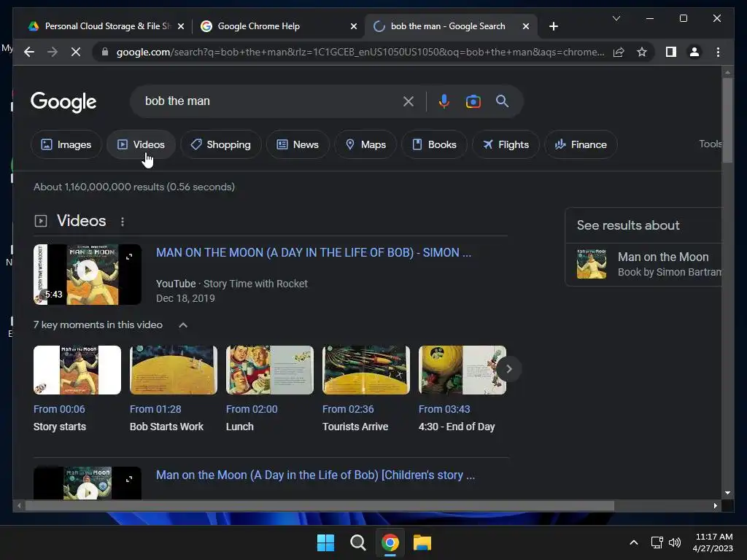Open Videos section three-dot options
Viewport: 747px width, 560px height.
(x=123, y=222)
